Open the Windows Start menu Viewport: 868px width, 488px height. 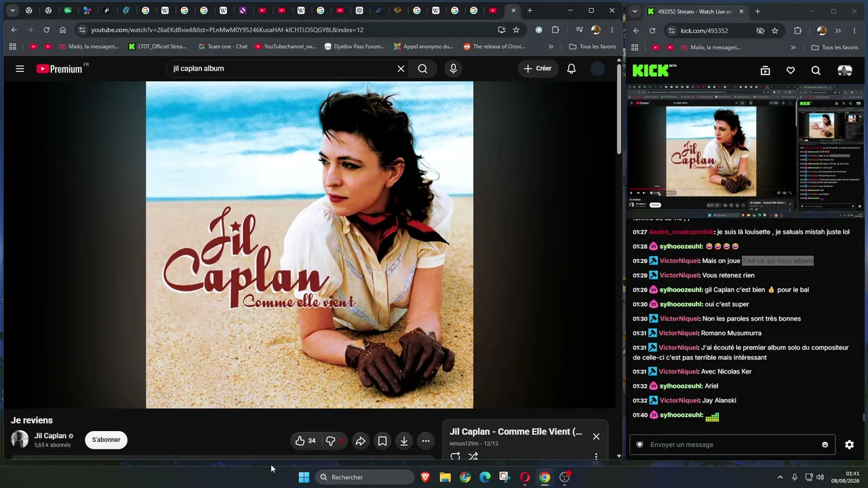304,477
